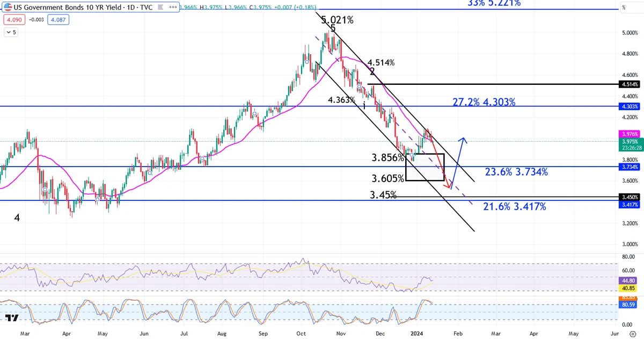Click the event marker circle right of 4.363% label
Image resolution: width=644 pixels, height=339 pixels.
point(359,86)
